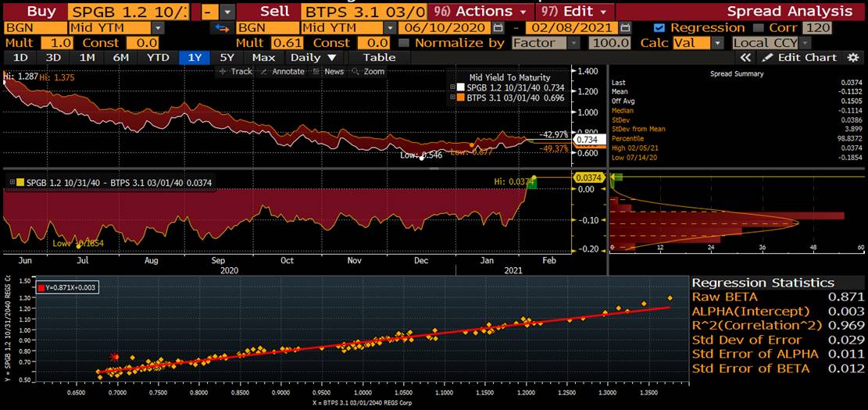Click the R^2(Correlation^2) statistic row
The width and height of the screenshot is (868, 410).
click(x=778, y=326)
